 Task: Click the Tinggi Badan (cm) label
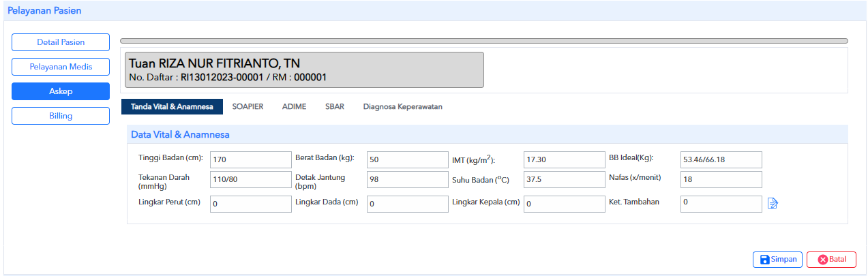tap(170, 157)
